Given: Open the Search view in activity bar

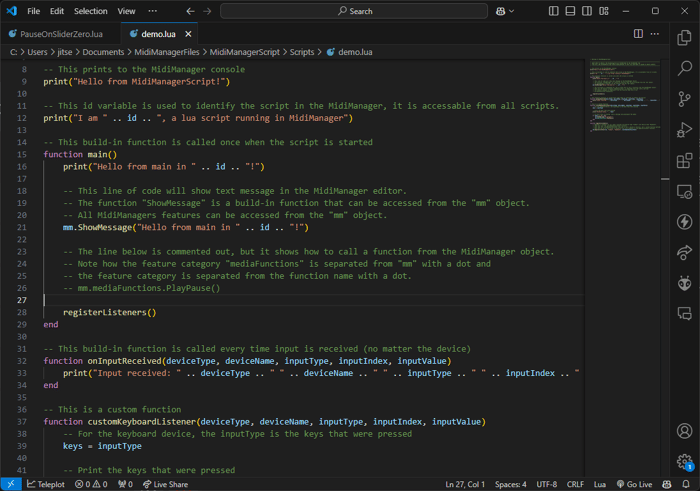Looking at the screenshot, I should 684,68.
